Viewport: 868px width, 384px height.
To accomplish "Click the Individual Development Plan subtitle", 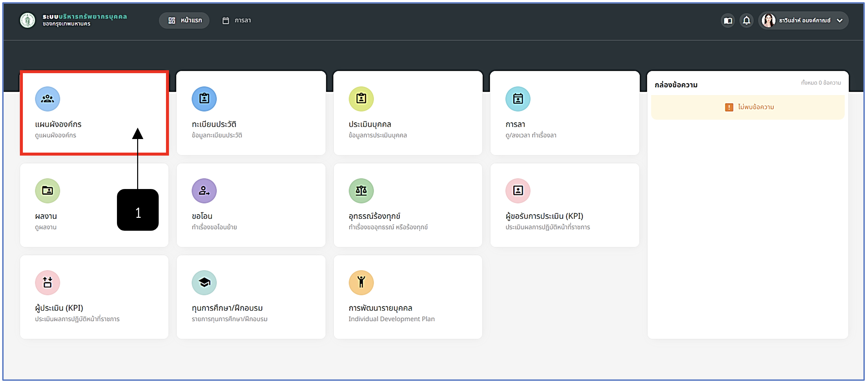I will [392, 319].
